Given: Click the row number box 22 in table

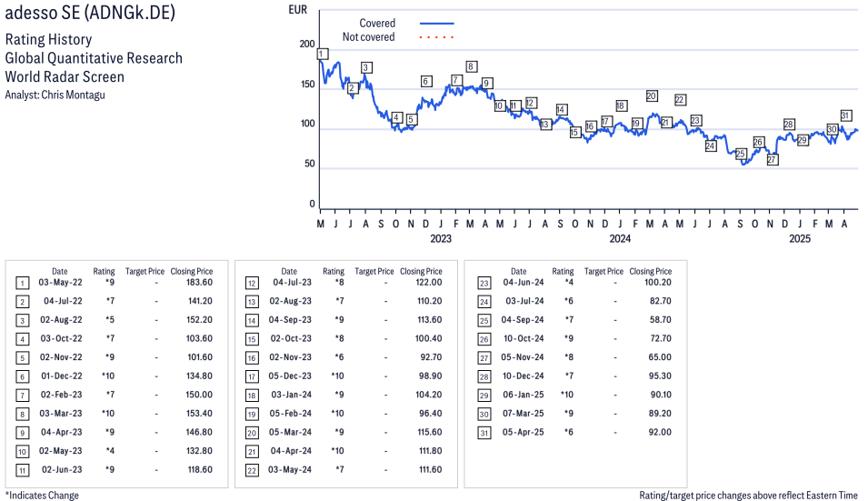Looking at the screenshot, I should tap(252, 471).
